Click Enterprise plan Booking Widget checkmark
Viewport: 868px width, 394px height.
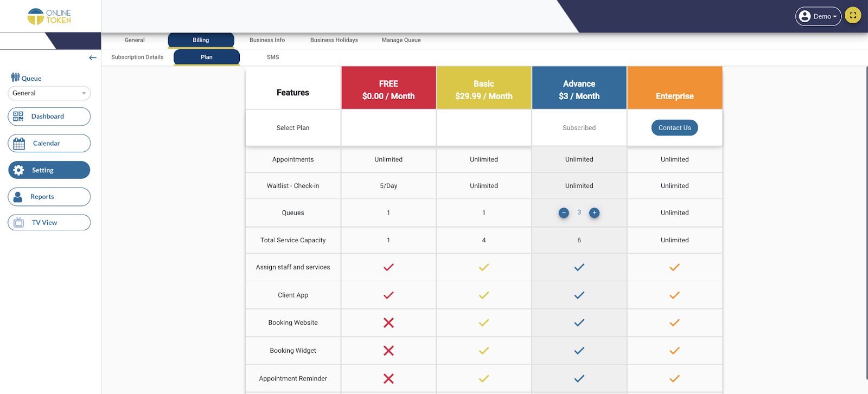click(675, 351)
